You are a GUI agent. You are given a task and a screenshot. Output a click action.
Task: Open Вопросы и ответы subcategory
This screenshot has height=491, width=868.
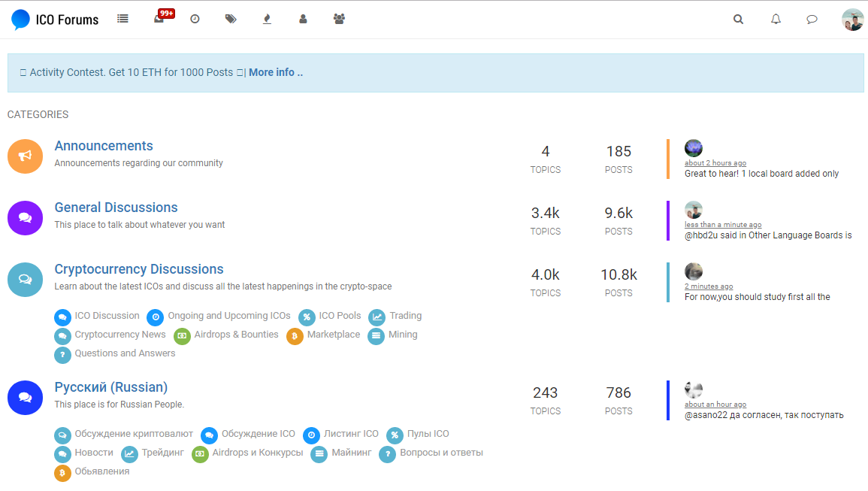click(441, 452)
